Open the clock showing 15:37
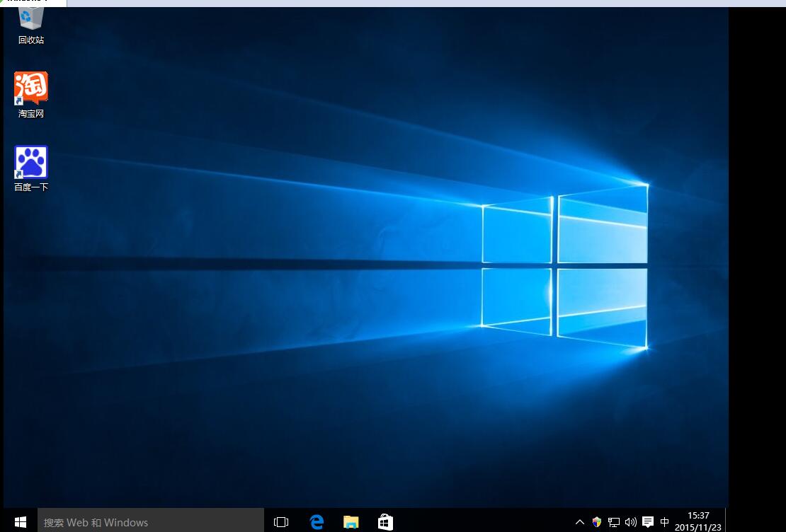Screen dimensions: 786x532 [697, 521]
